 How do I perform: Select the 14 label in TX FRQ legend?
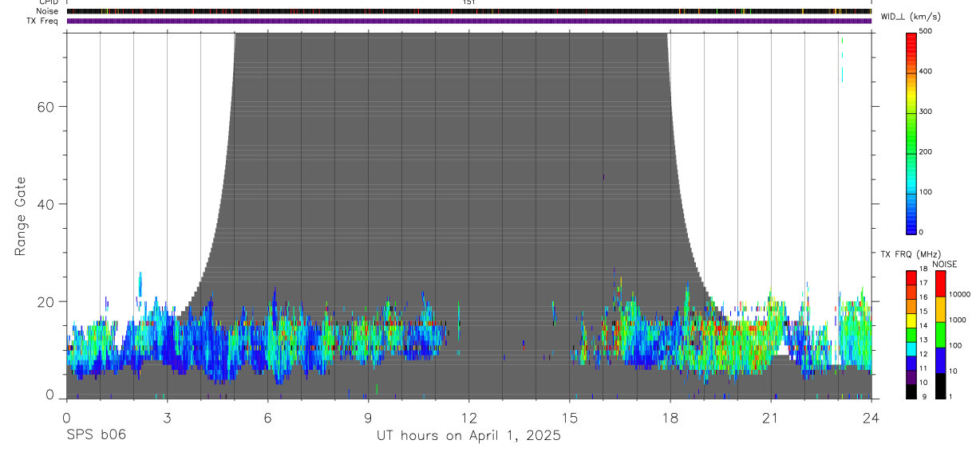[x=923, y=325]
